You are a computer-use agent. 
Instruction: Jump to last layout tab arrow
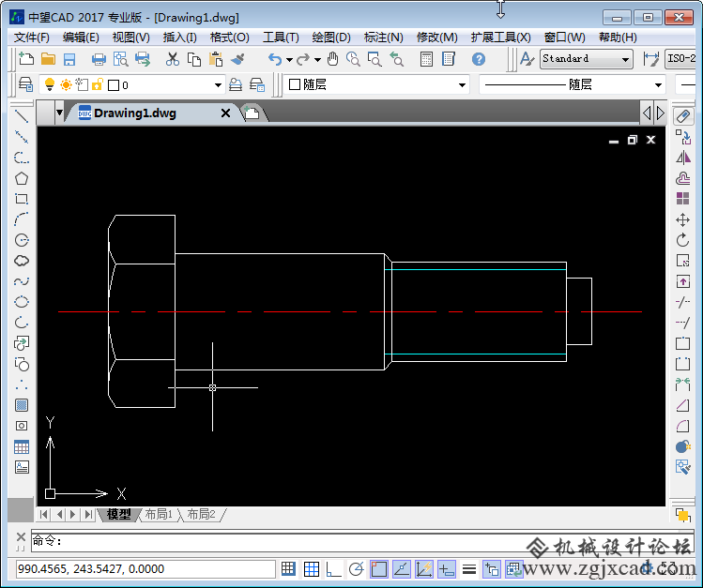pyautogui.click(x=88, y=514)
